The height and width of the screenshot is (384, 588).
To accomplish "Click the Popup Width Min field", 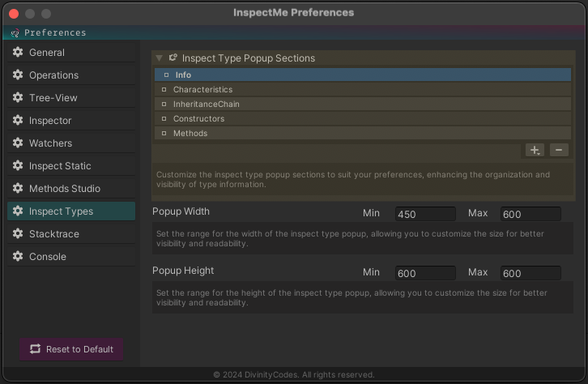I will tap(425, 214).
